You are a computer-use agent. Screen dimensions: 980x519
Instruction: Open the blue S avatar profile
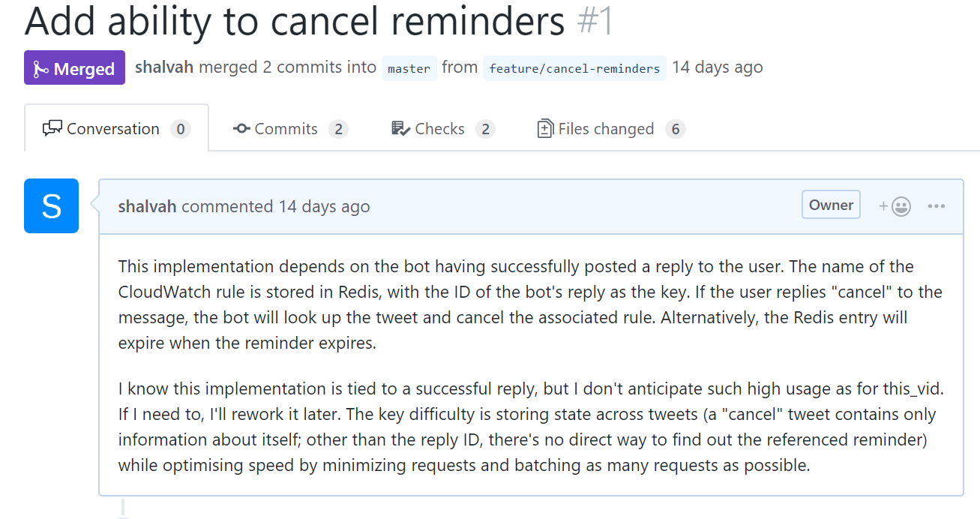tap(51, 205)
